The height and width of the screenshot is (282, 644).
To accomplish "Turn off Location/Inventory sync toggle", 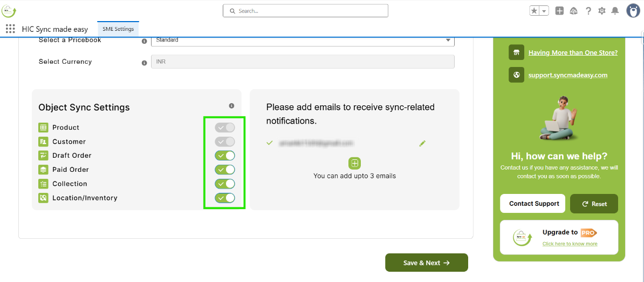I will point(225,198).
